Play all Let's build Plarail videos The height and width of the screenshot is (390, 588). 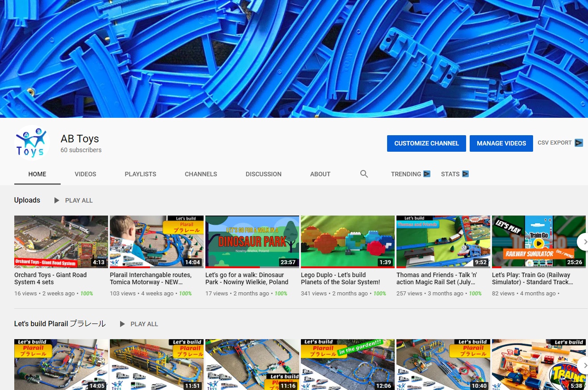pos(139,324)
